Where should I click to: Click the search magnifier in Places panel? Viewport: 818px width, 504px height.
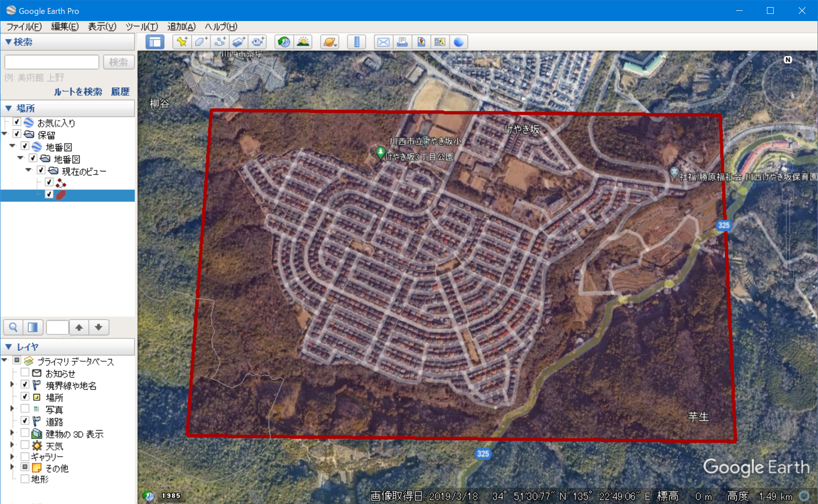pos(13,327)
